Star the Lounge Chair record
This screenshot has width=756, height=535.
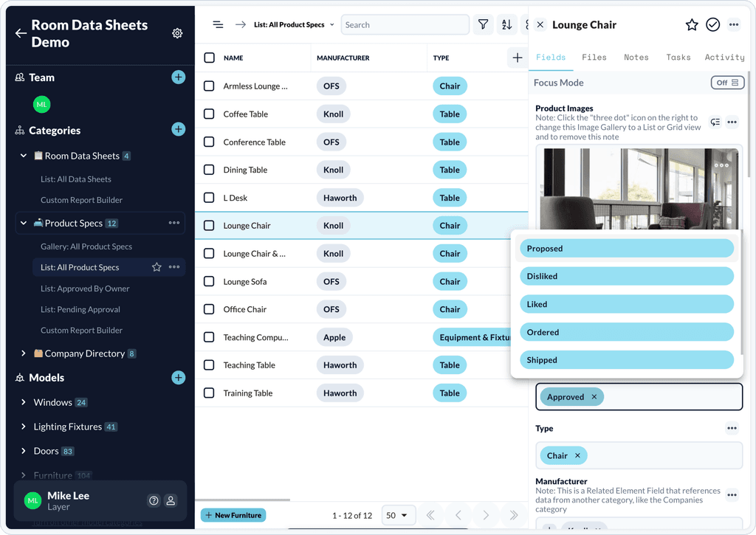pos(692,24)
